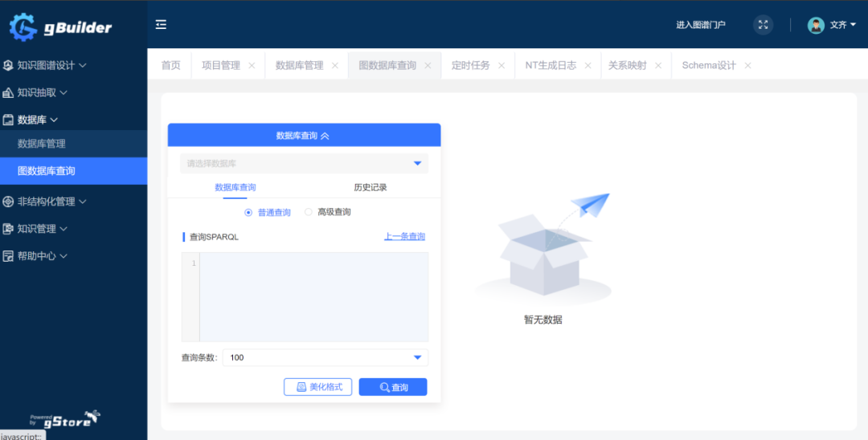Close the 图数据库查询 tab

pos(428,65)
